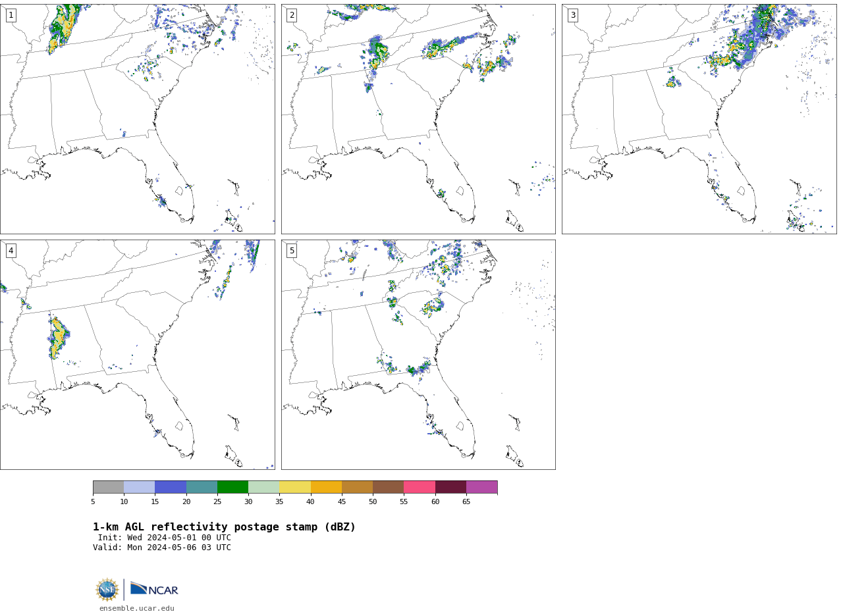Image resolution: width=843 pixels, height=616 pixels.
Task: Click colorbar tick label 50
Action: [373, 502]
